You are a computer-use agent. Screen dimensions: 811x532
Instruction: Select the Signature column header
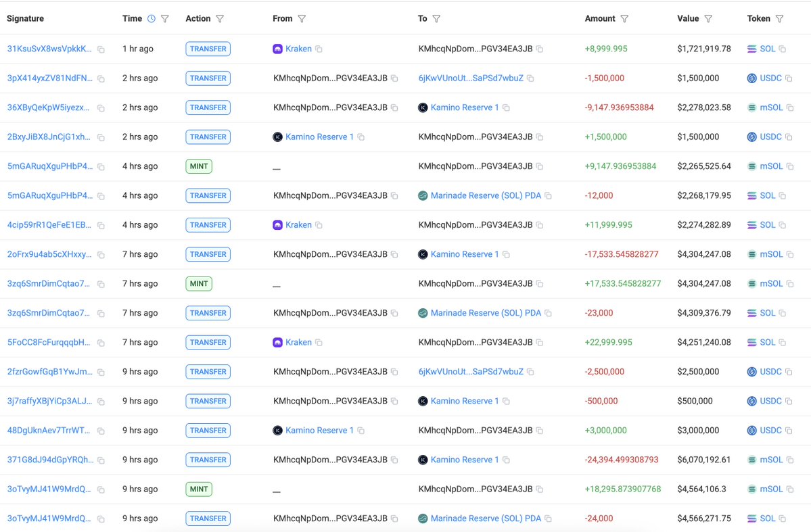click(x=25, y=19)
